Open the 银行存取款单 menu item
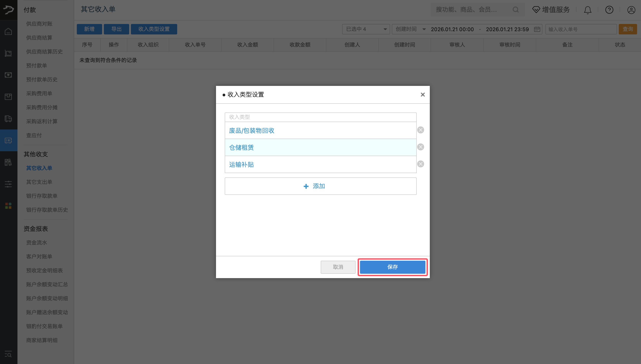 [x=42, y=196]
